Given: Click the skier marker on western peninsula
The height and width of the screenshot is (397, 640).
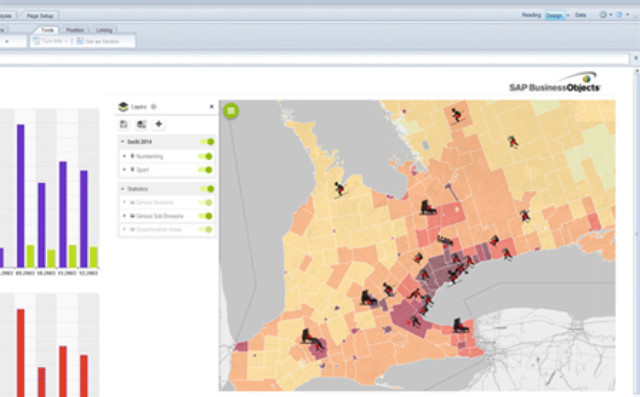Looking at the screenshot, I should pyautogui.click(x=340, y=190).
